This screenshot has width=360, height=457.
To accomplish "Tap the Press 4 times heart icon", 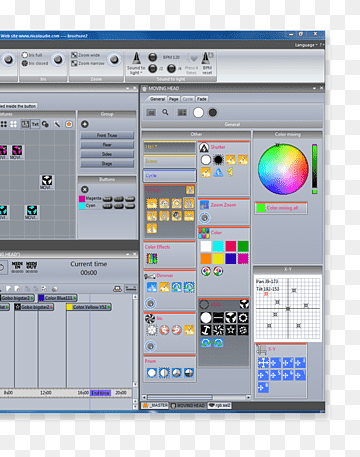I will [193, 59].
